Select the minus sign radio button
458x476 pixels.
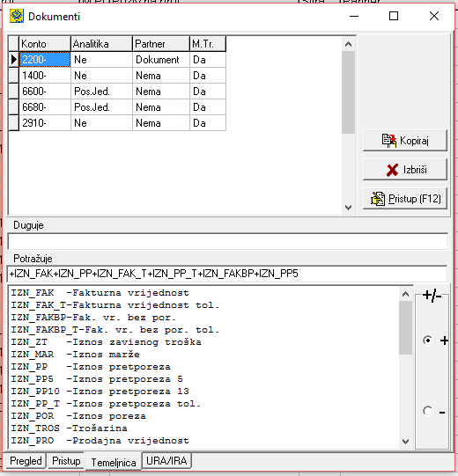tap(427, 411)
